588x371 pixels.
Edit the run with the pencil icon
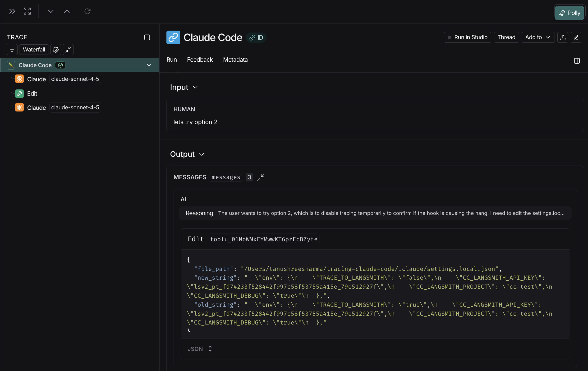[x=576, y=37]
